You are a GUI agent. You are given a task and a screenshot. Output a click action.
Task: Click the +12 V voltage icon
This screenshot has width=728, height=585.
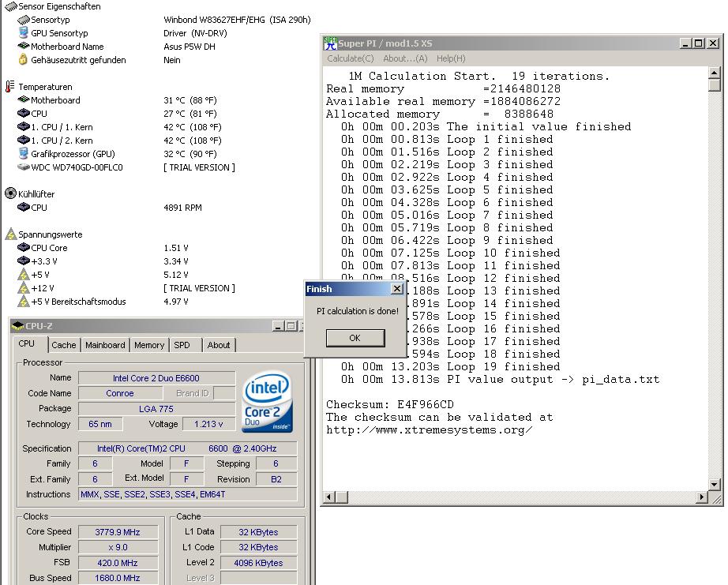[x=24, y=288]
